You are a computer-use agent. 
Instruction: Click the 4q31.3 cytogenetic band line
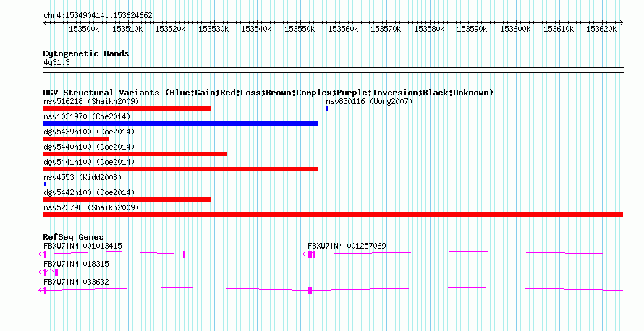333,70
